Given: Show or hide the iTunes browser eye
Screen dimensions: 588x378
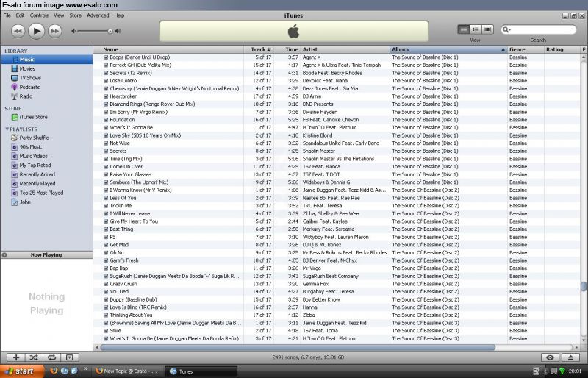Looking at the screenshot, I should [550, 357].
